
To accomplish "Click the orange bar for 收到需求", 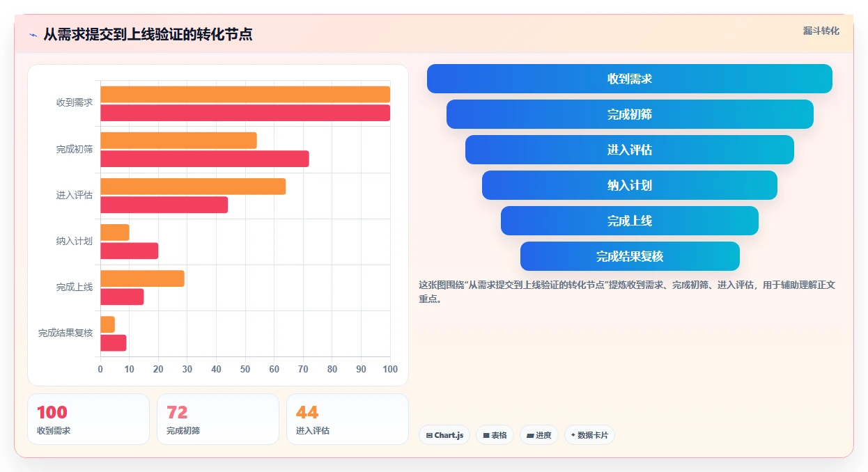I will (245, 95).
